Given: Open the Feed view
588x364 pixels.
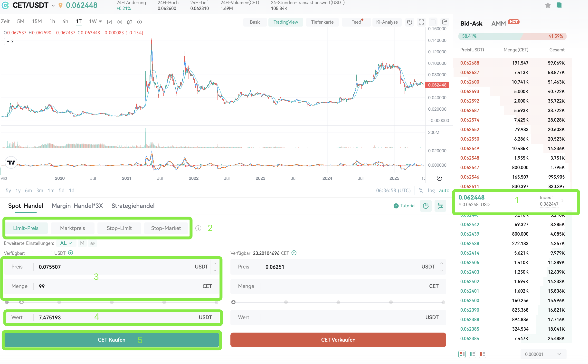Looking at the screenshot, I should tap(356, 22).
